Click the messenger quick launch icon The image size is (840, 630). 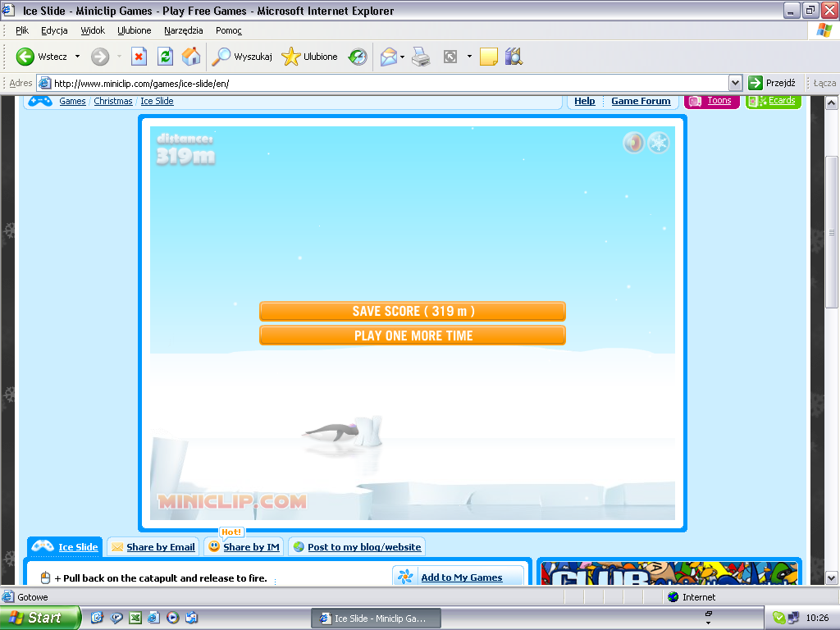tap(116, 618)
